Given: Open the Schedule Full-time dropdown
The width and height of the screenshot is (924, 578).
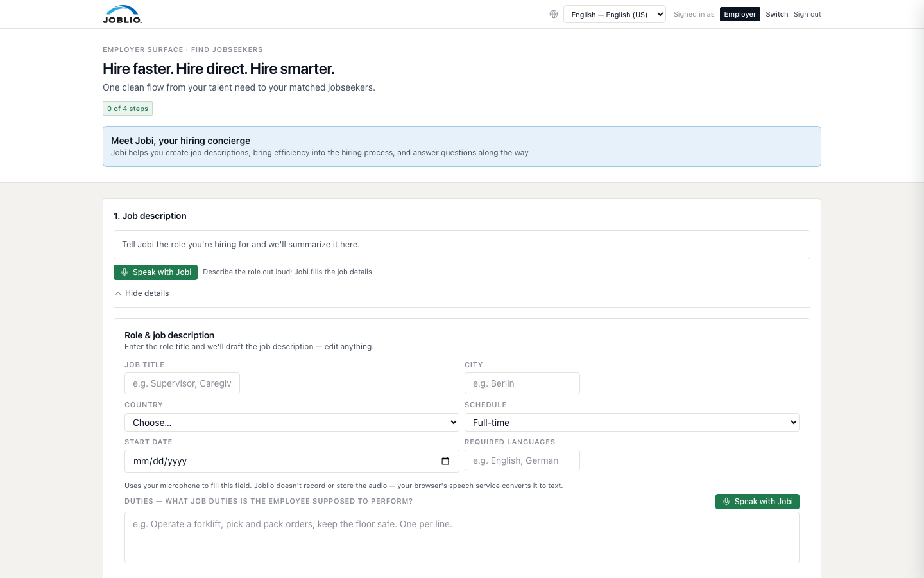Looking at the screenshot, I should pyautogui.click(x=632, y=422).
